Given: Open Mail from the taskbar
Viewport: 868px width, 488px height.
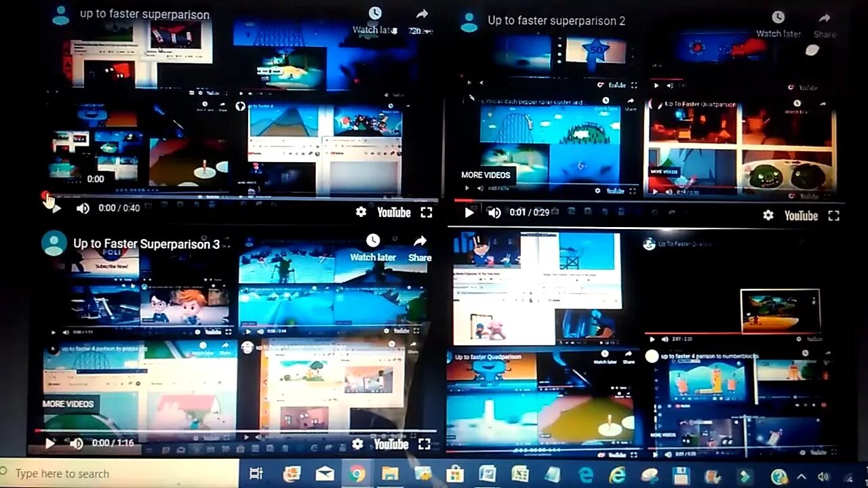Looking at the screenshot, I should [325, 474].
